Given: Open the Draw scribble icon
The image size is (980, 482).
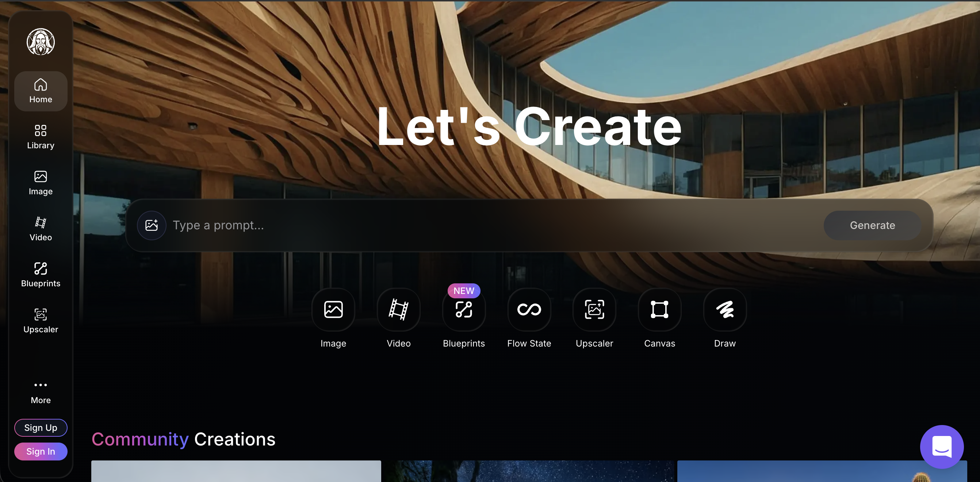Looking at the screenshot, I should coord(725,309).
